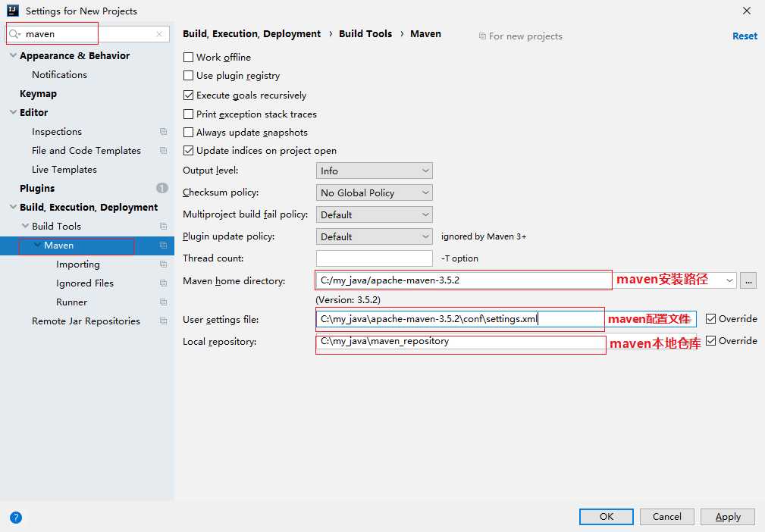Uncheck Execute goals recursively
This screenshot has height=532, width=765.
[188, 95]
